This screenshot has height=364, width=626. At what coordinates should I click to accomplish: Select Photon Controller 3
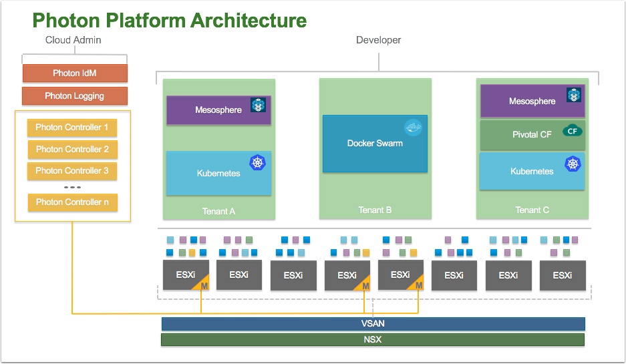[x=72, y=171]
